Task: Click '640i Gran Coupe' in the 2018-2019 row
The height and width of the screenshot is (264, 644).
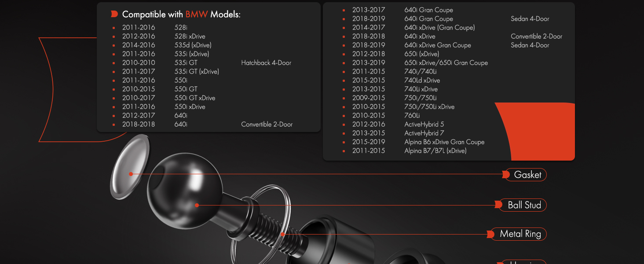Action: point(428,19)
